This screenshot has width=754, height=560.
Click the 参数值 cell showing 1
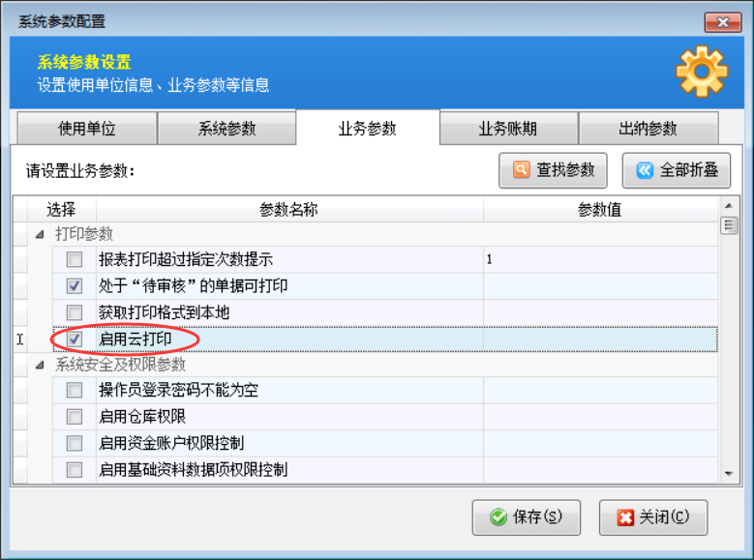pyautogui.click(x=599, y=259)
